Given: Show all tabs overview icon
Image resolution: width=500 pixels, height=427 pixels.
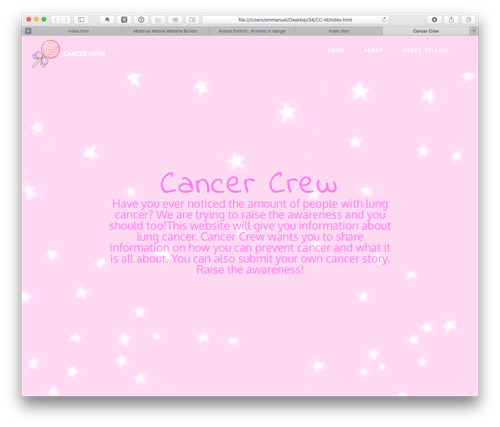Looking at the screenshot, I should pos(468,20).
